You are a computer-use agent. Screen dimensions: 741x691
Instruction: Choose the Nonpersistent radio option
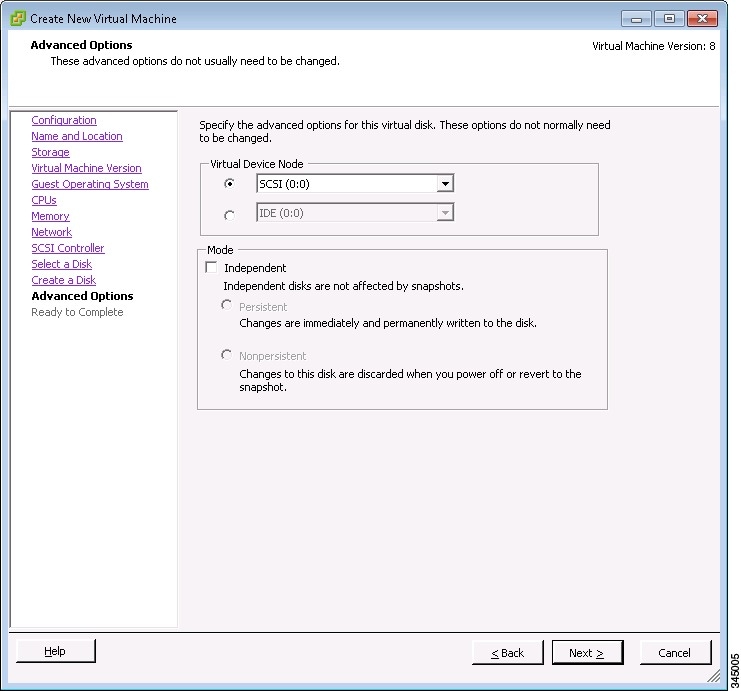pos(227,354)
